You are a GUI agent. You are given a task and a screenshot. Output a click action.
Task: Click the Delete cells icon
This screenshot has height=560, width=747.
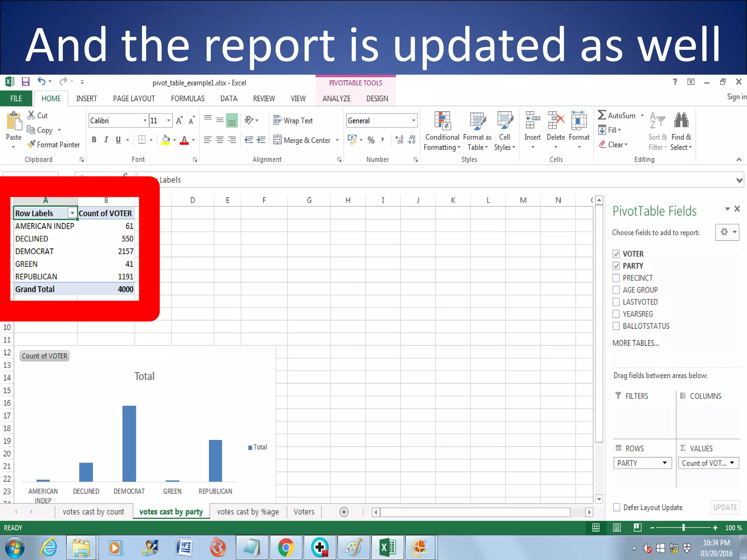click(556, 120)
